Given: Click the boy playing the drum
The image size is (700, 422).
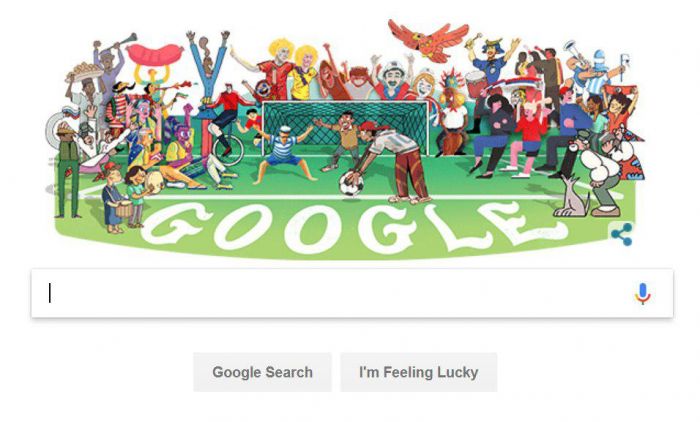Looking at the screenshot, I should point(113,196).
